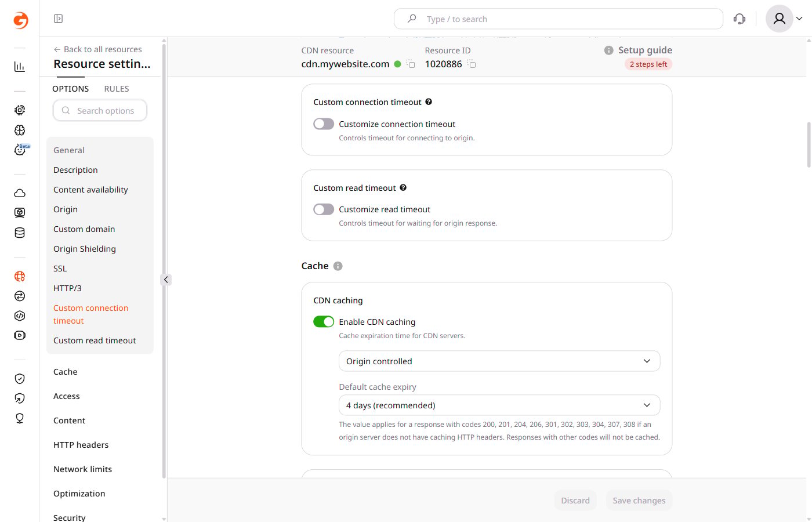
Task: Open the bar chart reports icon
Action: click(x=20, y=67)
